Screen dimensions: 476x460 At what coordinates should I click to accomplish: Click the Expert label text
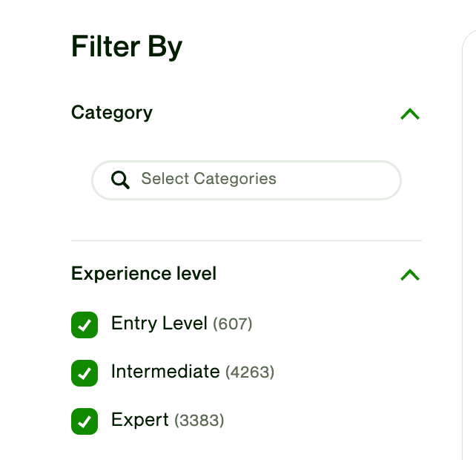(x=140, y=420)
